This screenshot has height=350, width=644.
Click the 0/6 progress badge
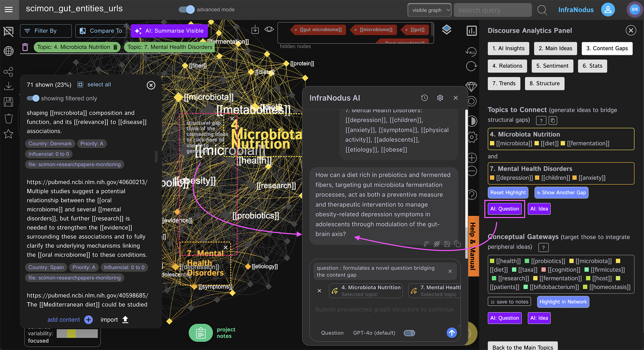pyautogui.click(x=635, y=10)
